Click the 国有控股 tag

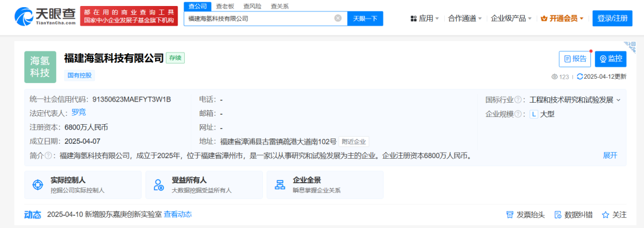point(80,76)
